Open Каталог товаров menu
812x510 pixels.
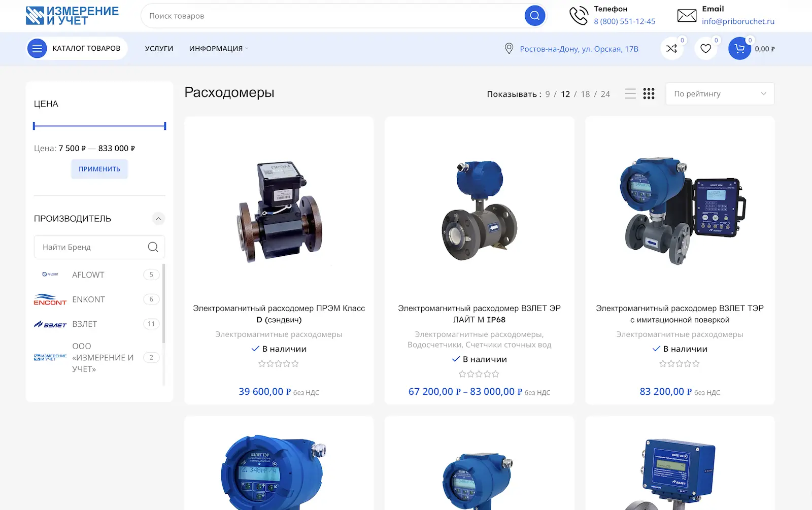(77, 49)
